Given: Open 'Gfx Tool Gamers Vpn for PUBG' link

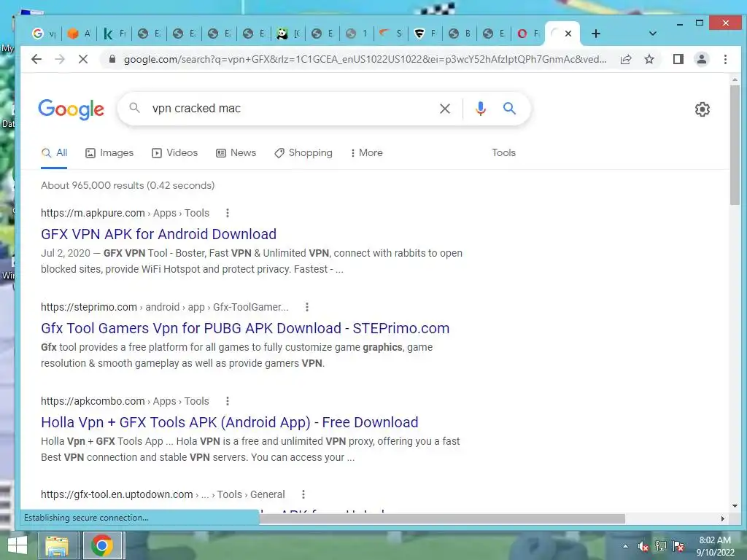Looking at the screenshot, I should pyautogui.click(x=245, y=329).
